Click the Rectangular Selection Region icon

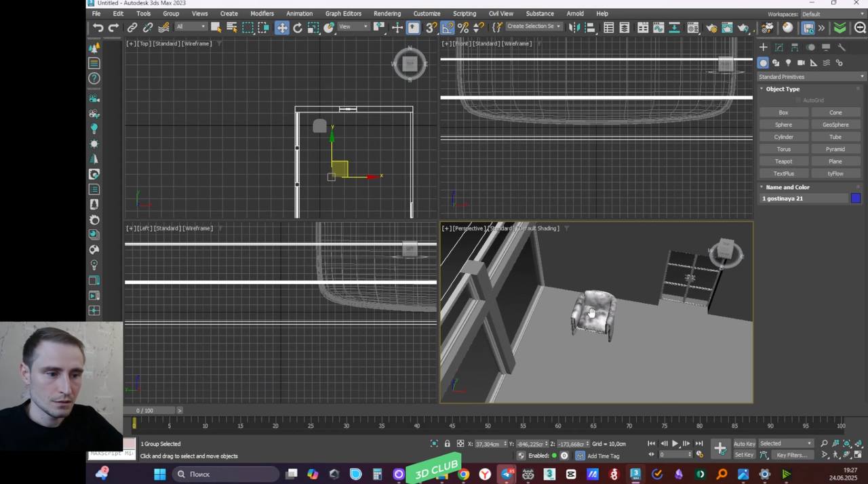pyautogui.click(x=248, y=27)
